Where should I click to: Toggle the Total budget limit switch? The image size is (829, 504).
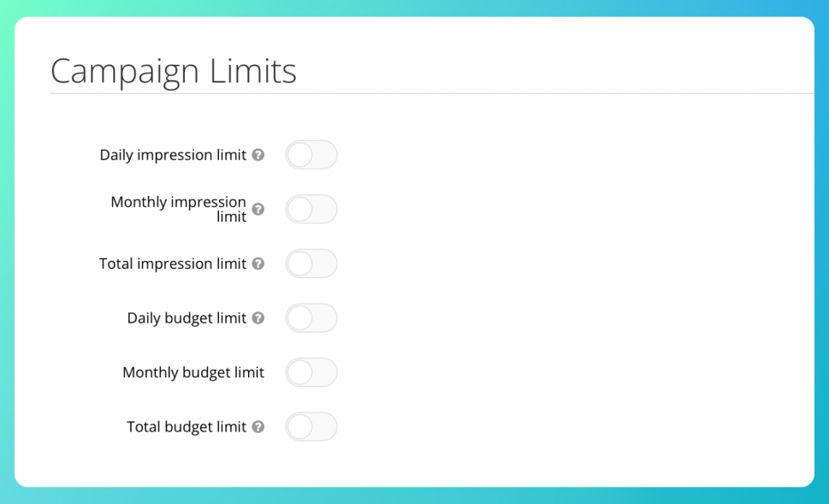311,427
